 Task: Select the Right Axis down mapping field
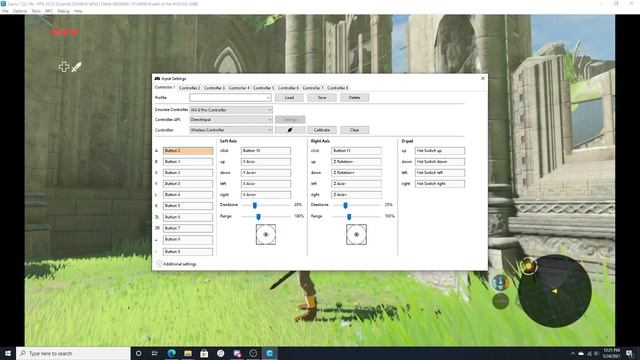point(356,173)
